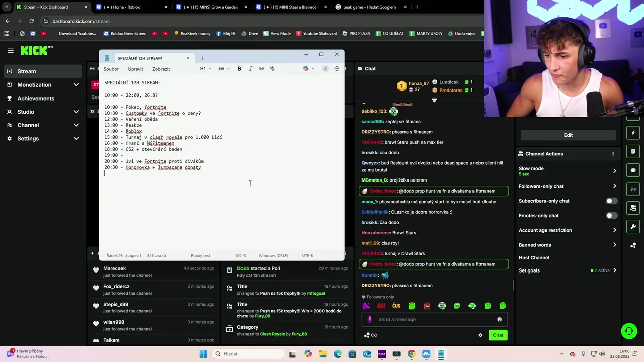Toggle Subscribers-only chat switch
Image resolution: width=644 pixels, height=362 pixels.
pos(611,201)
